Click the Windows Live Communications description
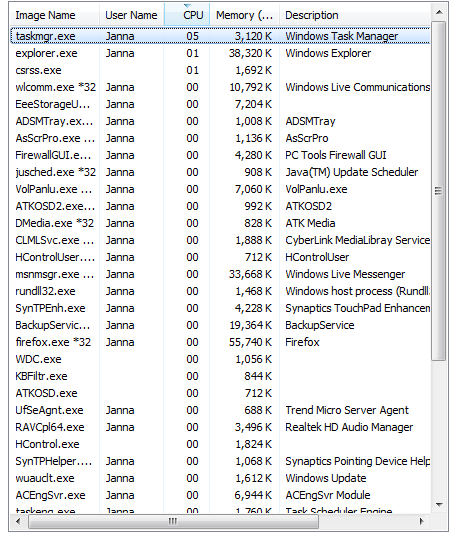This screenshot has height=536, width=458. (x=358, y=87)
